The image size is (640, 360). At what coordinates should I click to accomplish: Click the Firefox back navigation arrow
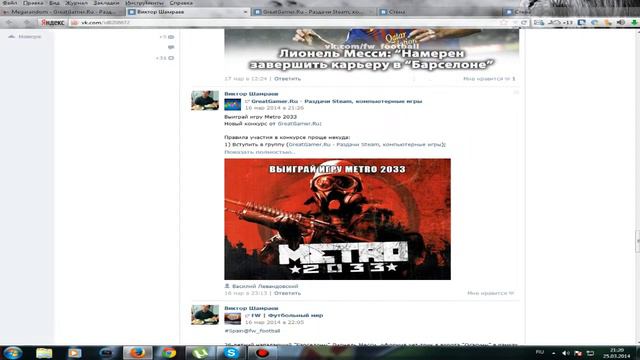click(x=9, y=22)
